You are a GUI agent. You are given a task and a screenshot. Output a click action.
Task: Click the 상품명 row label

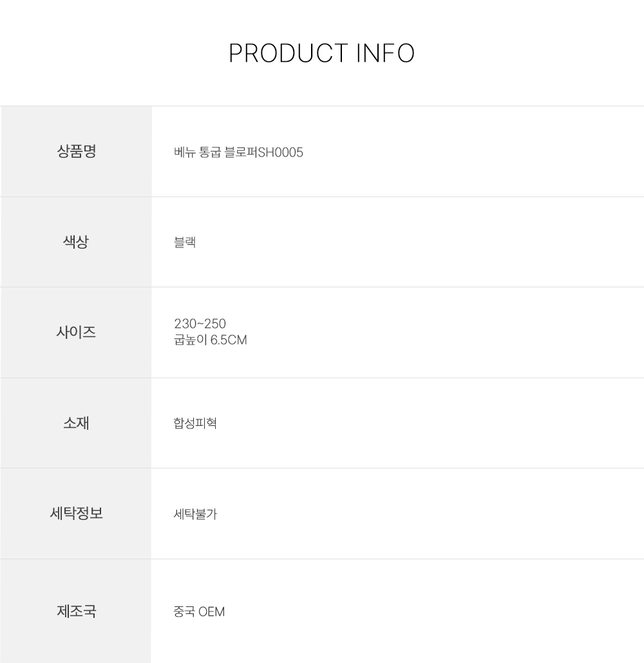pyautogui.click(x=76, y=152)
